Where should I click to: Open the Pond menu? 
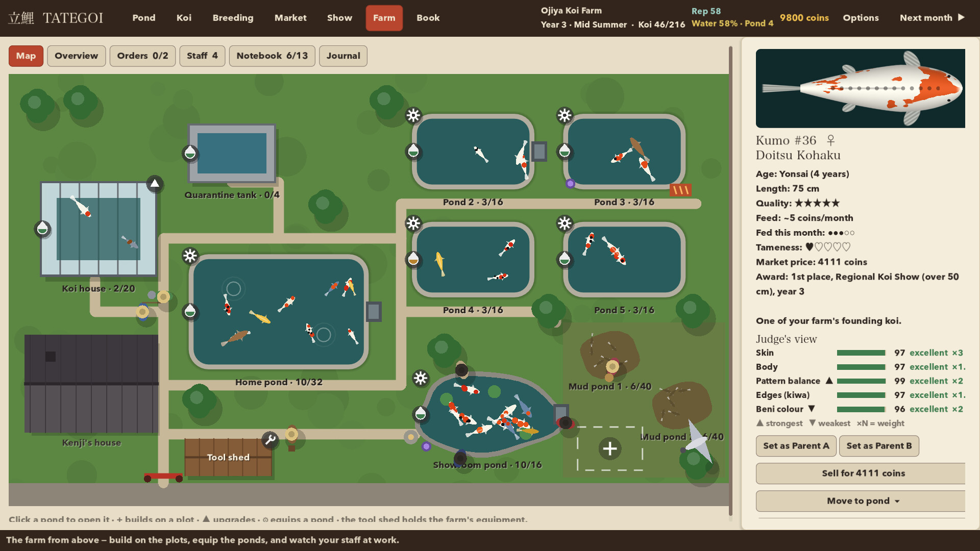pyautogui.click(x=144, y=18)
